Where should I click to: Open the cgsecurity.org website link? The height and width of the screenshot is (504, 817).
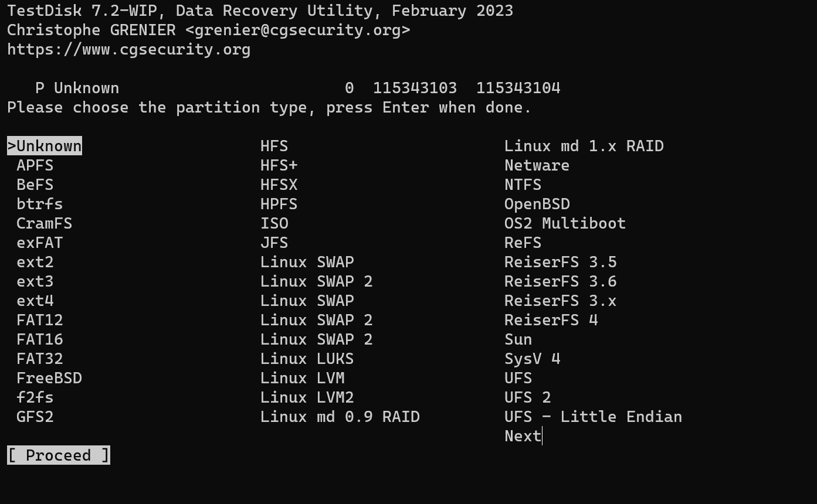(128, 49)
